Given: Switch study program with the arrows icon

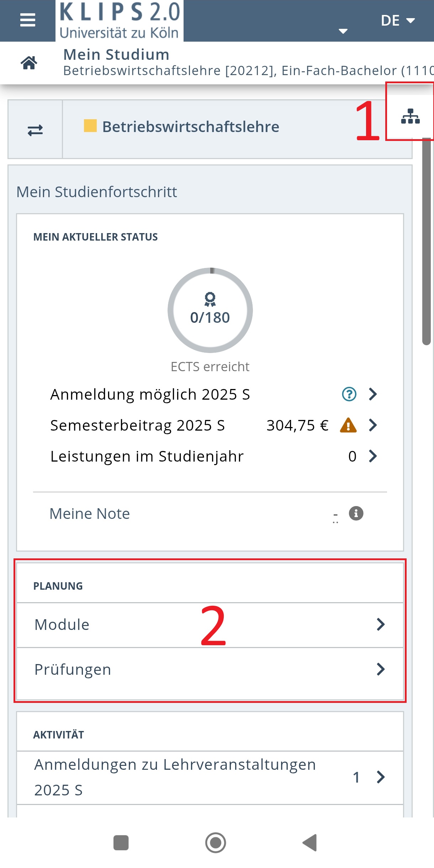Looking at the screenshot, I should (35, 130).
